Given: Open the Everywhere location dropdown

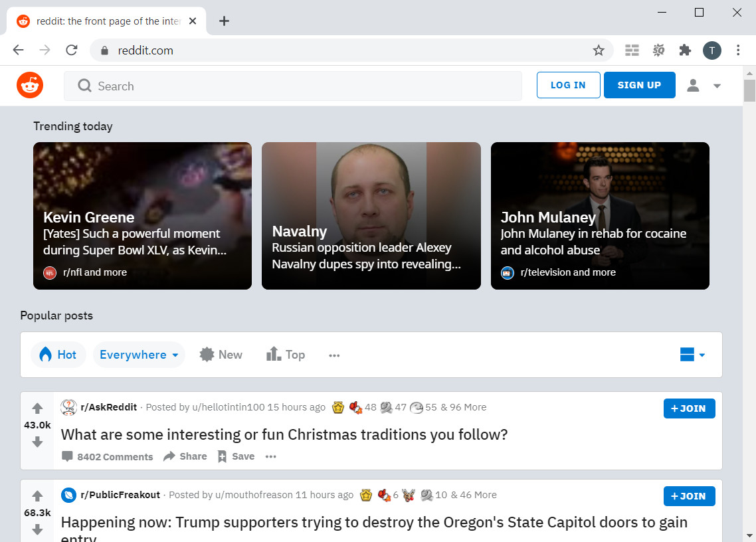Looking at the screenshot, I should coord(138,355).
